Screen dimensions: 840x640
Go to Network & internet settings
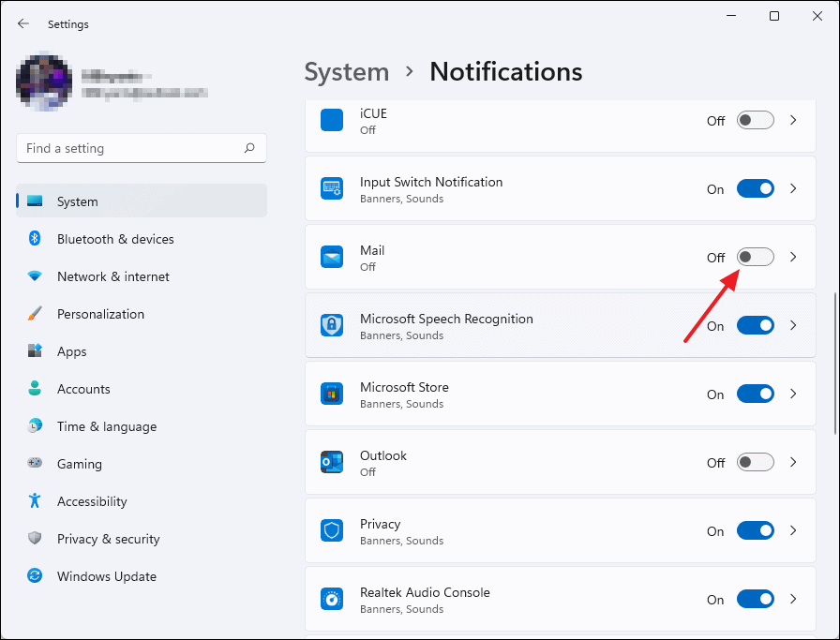142,276
